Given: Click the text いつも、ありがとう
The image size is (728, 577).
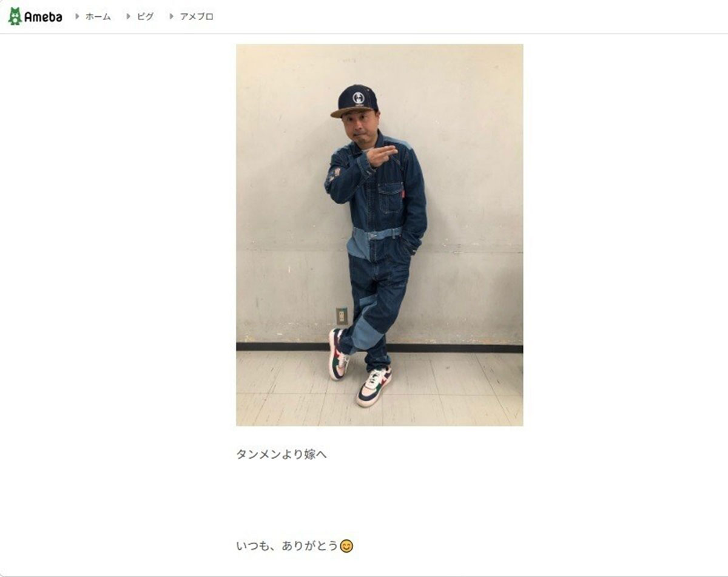Looking at the screenshot, I should [x=287, y=545].
